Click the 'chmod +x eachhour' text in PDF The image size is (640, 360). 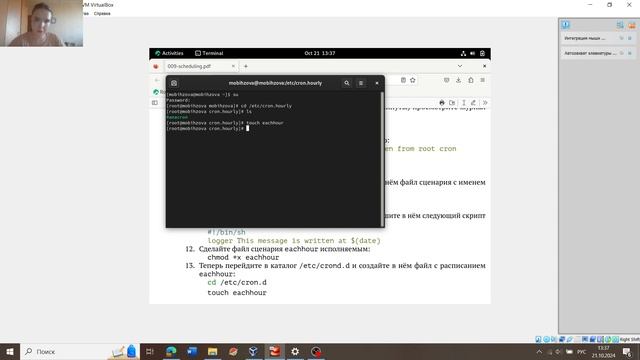[x=243, y=257]
